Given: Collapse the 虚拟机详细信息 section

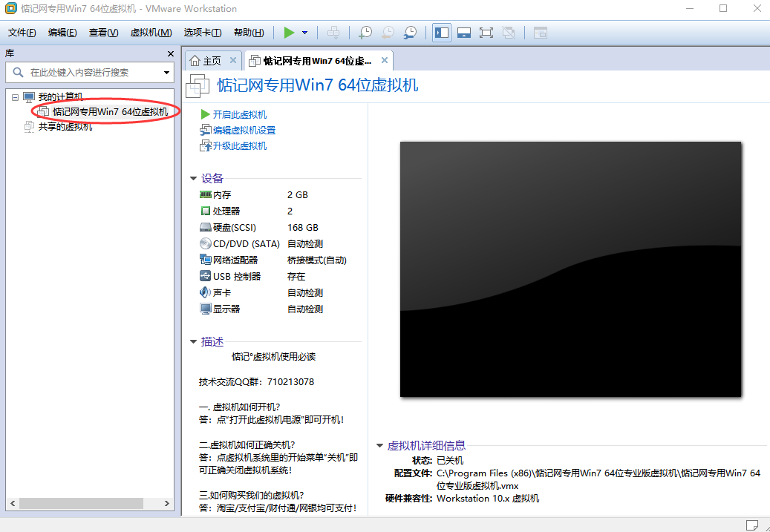Looking at the screenshot, I should 379,446.
